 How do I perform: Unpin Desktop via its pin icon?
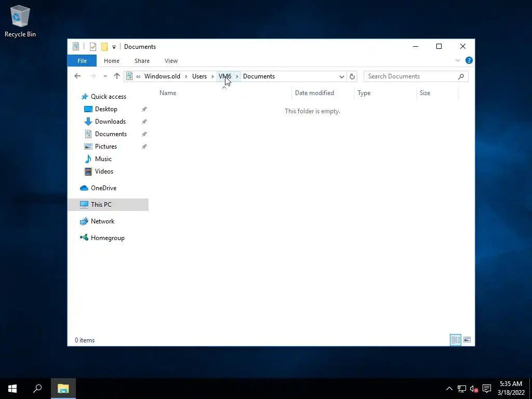[x=144, y=109]
